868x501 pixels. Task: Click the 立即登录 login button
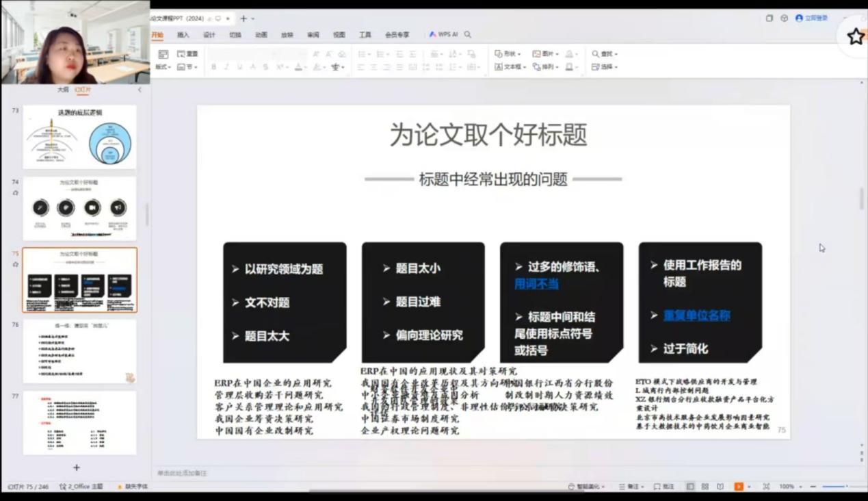[812, 18]
